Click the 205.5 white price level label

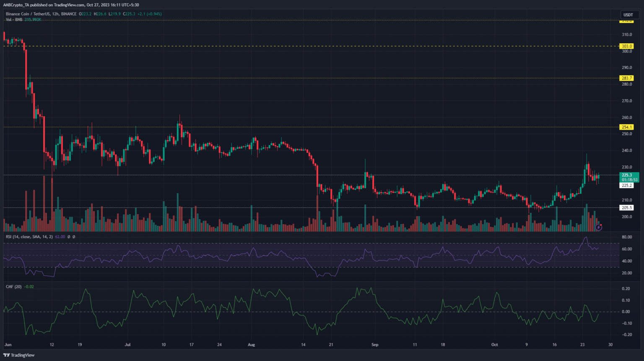coord(627,208)
